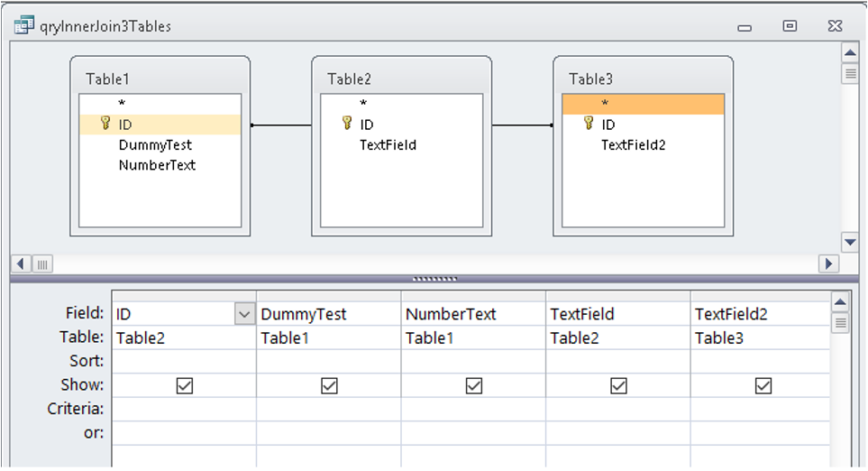868x471 pixels.
Task: Select the ID field in Table2
Action: point(402,125)
